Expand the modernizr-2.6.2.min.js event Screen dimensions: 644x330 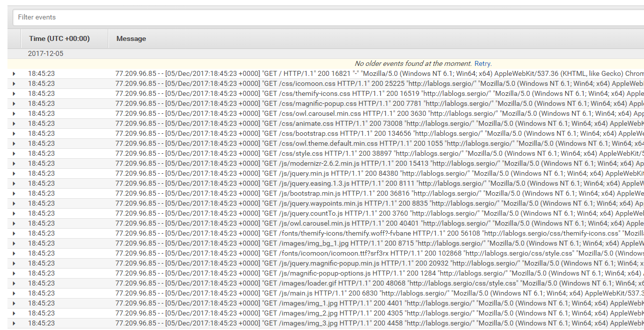[14, 164]
